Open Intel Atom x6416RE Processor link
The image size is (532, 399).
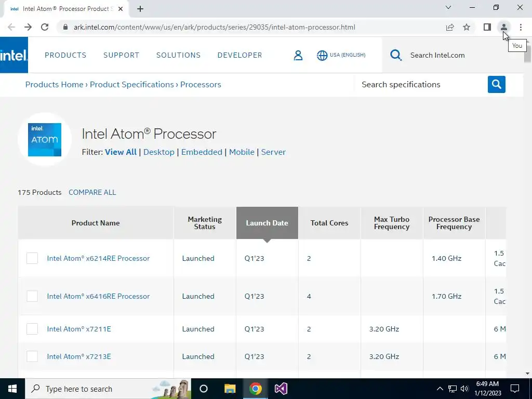pyautogui.click(x=98, y=296)
